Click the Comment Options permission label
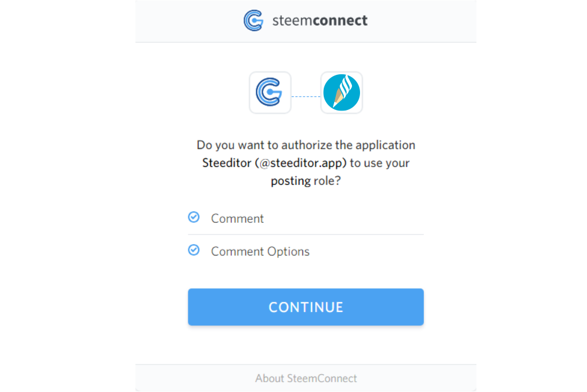 tap(260, 252)
